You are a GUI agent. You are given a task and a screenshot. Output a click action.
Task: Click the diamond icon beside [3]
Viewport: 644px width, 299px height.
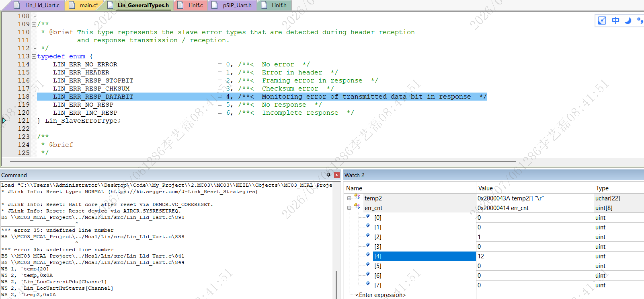(368, 245)
